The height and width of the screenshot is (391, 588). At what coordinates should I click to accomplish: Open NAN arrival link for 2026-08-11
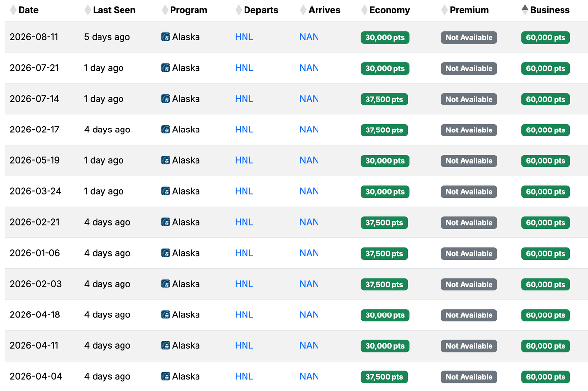(x=309, y=37)
